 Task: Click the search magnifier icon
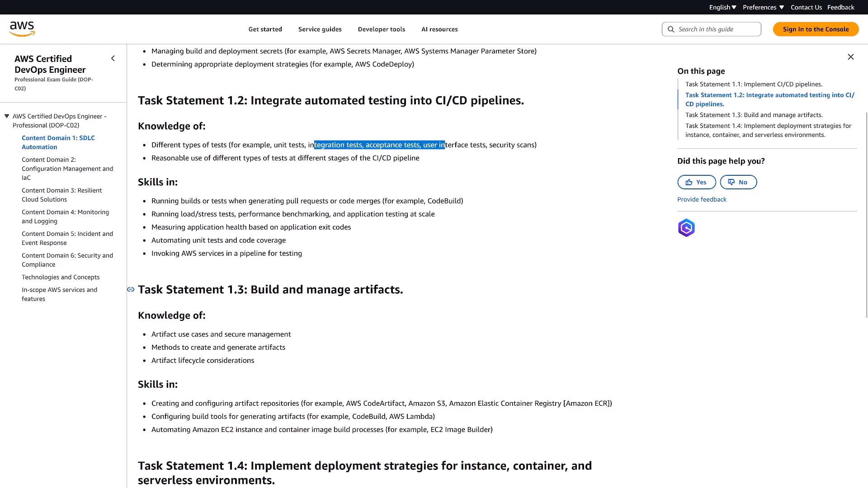pos(671,29)
